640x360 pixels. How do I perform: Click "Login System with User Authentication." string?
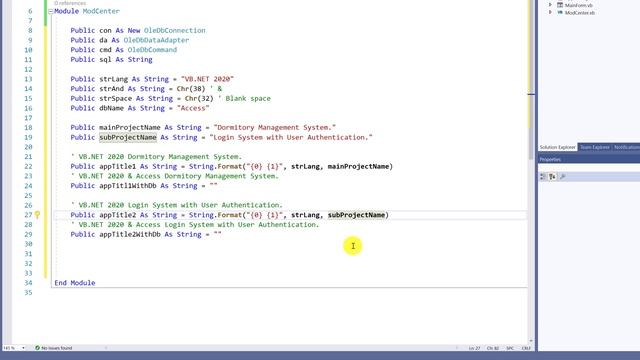(x=291, y=138)
